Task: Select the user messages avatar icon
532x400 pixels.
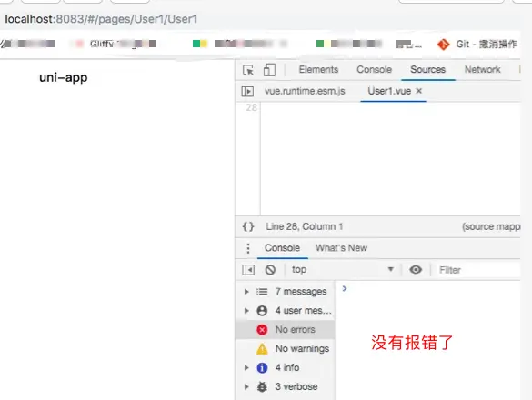Action: [x=262, y=311]
